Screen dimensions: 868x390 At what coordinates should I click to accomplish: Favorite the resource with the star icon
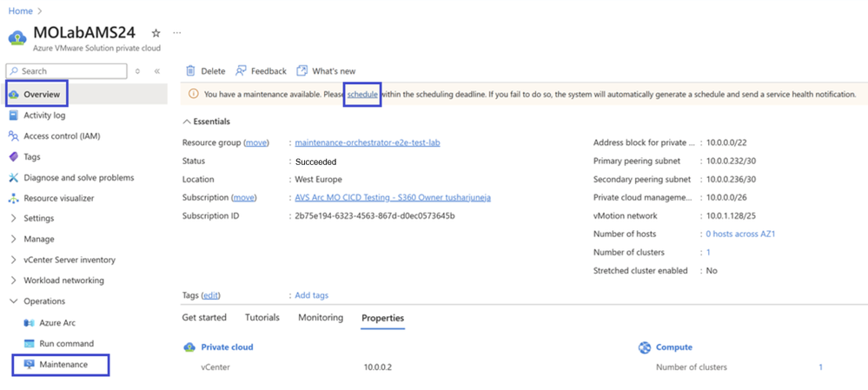[156, 33]
